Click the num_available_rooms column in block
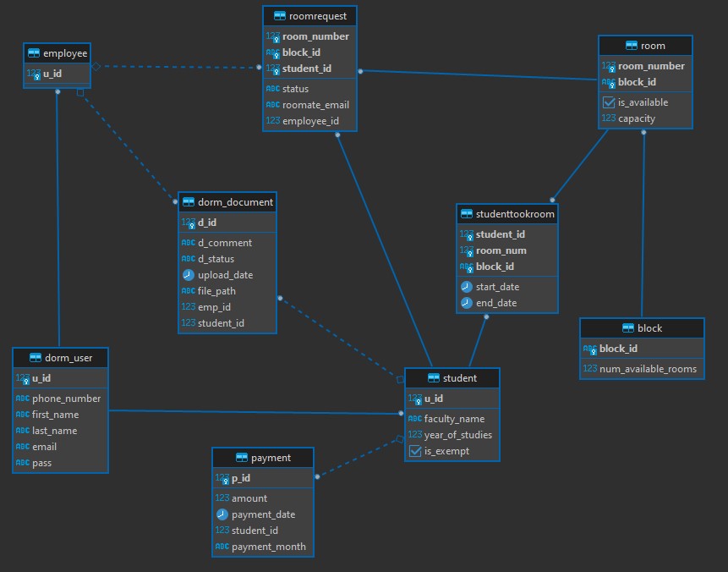 648,368
